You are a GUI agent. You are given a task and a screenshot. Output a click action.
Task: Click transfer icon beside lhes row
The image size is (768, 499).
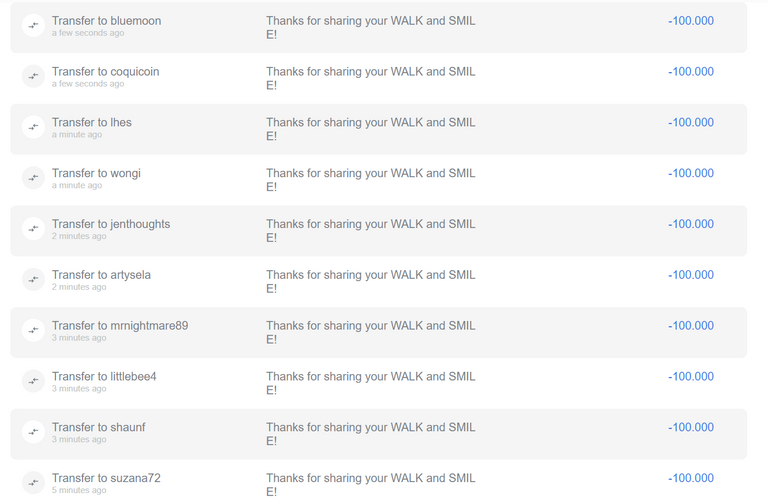pyautogui.click(x=33, y=127)
